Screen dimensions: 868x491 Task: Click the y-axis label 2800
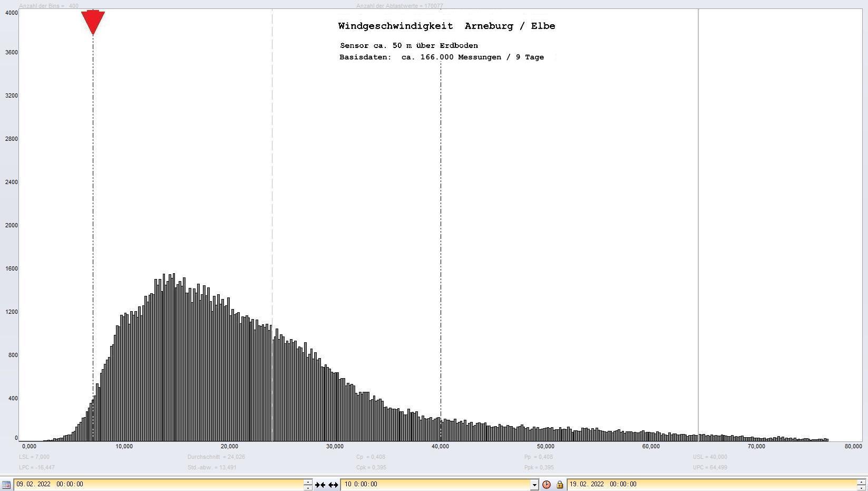(x=12, y=139)
